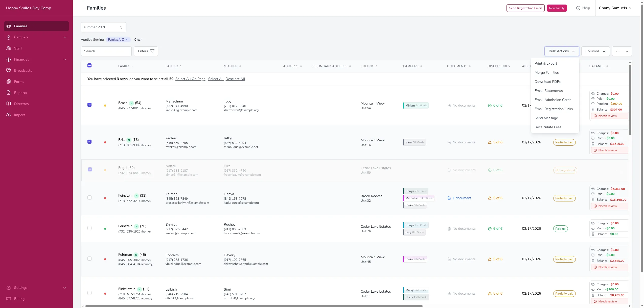This screenshot has height=308, width=644.
Task: Choose Merge Families from Bulk Actions
Action: [x=555, y=72]
